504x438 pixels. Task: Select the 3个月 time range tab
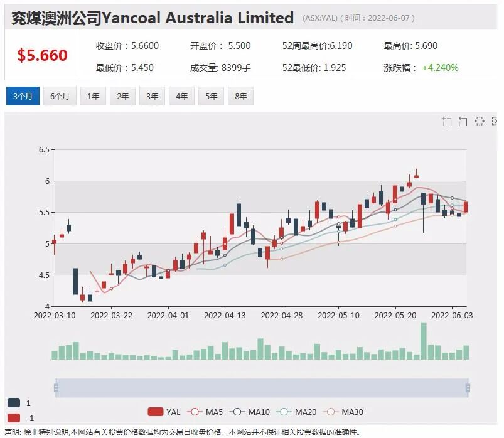[23, 96]
